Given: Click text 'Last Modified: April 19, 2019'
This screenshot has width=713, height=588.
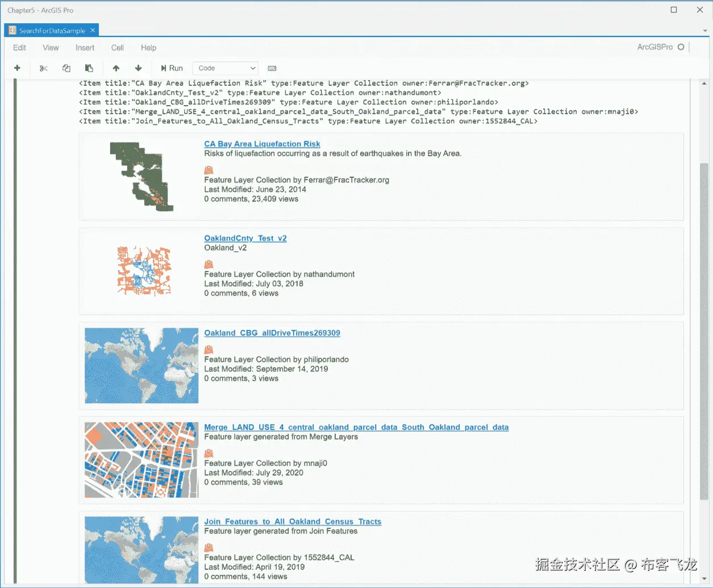Looking at the screenshot, I should (x=255, y=567).
